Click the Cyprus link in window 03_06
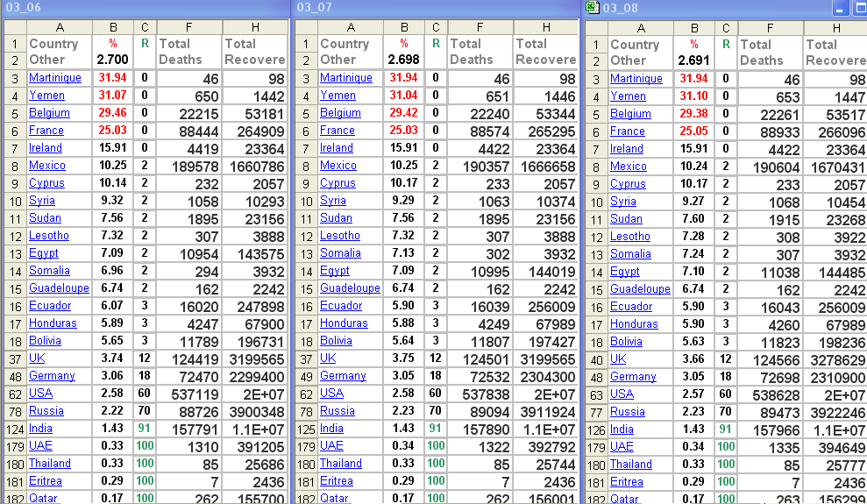 click(46, 183)
